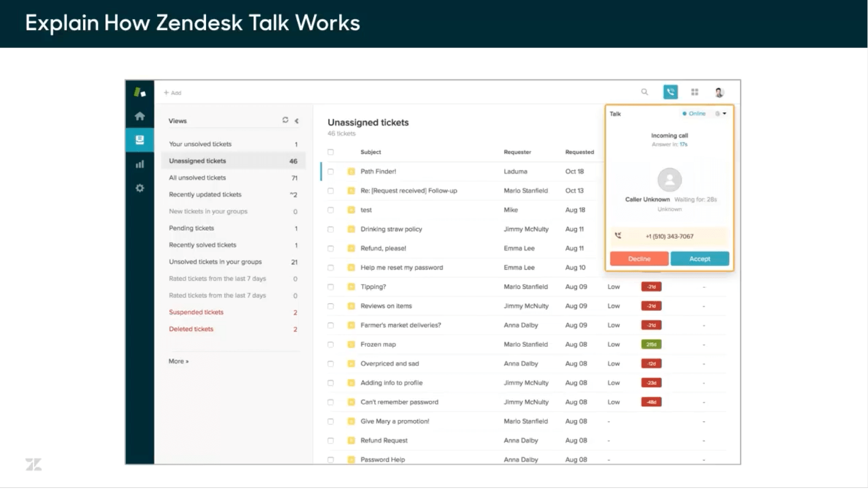Click the Can't remember password status icon
The image size is (868, 489).
[351, 402]
